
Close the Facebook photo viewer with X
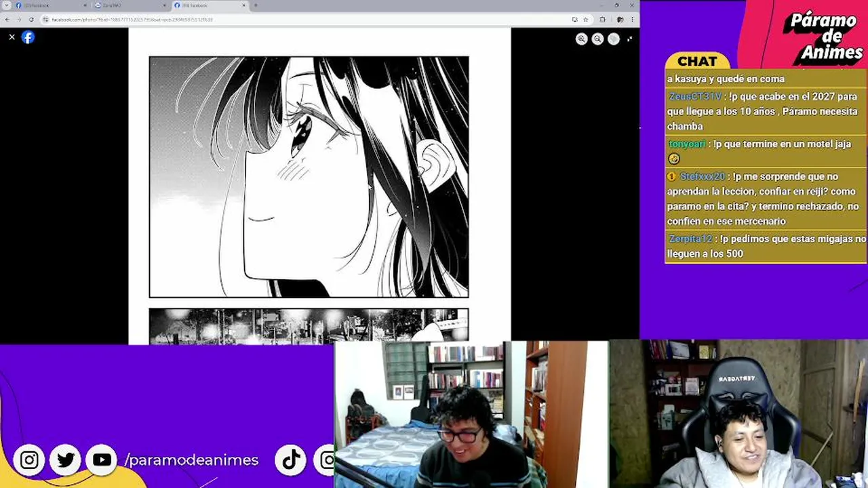pos(12,37)
